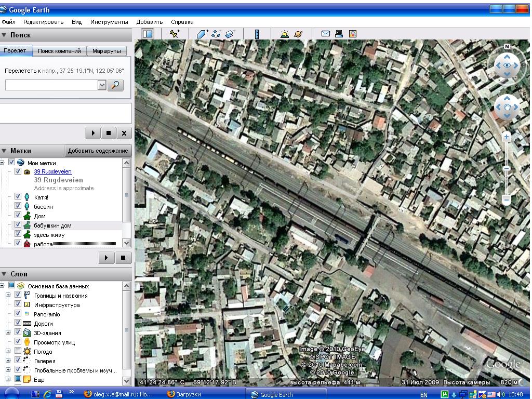This screenshot has width=532, height=399.
Task: Disable the Дороги layer checkbox
Action: [x=18, y=323]
